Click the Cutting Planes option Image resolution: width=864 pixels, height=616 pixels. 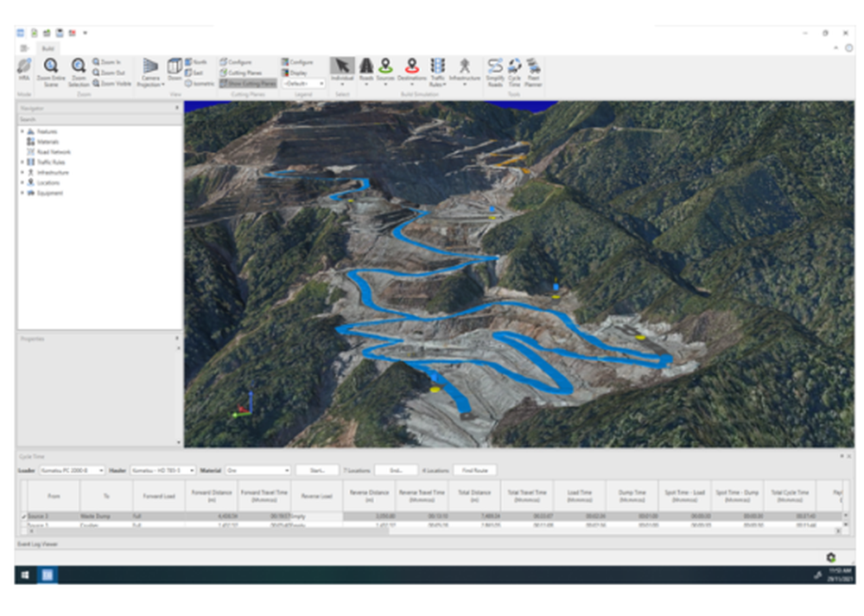[x=241, y=73]
